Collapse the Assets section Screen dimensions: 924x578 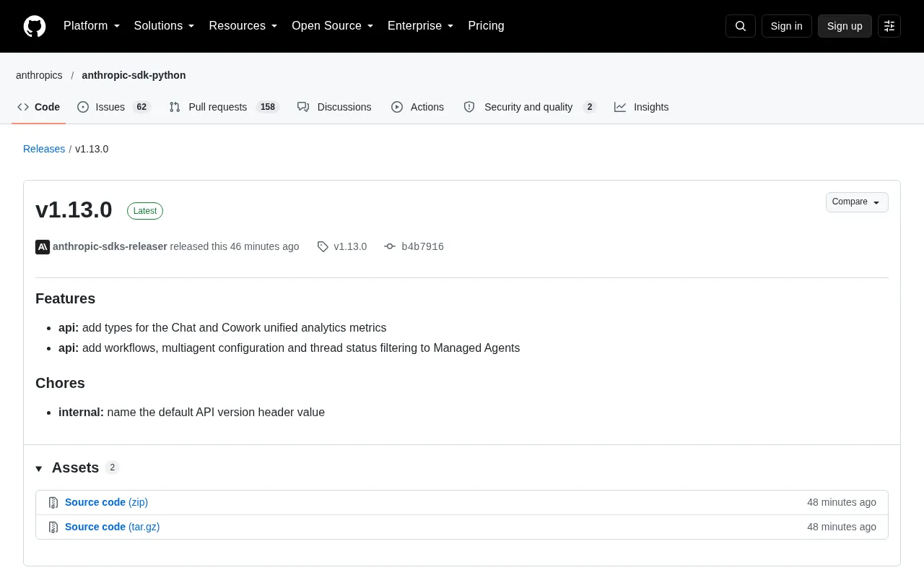click(x=77, y=467)
